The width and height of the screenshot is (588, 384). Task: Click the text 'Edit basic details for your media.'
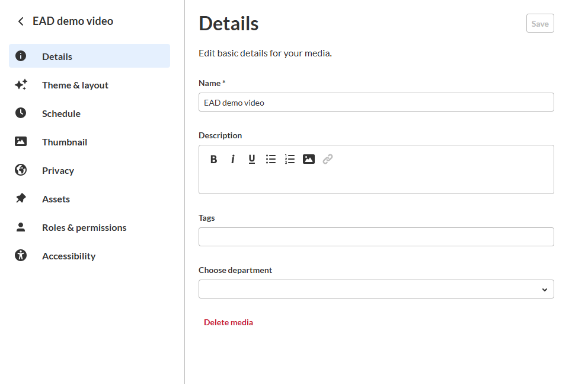coord(265,53)
